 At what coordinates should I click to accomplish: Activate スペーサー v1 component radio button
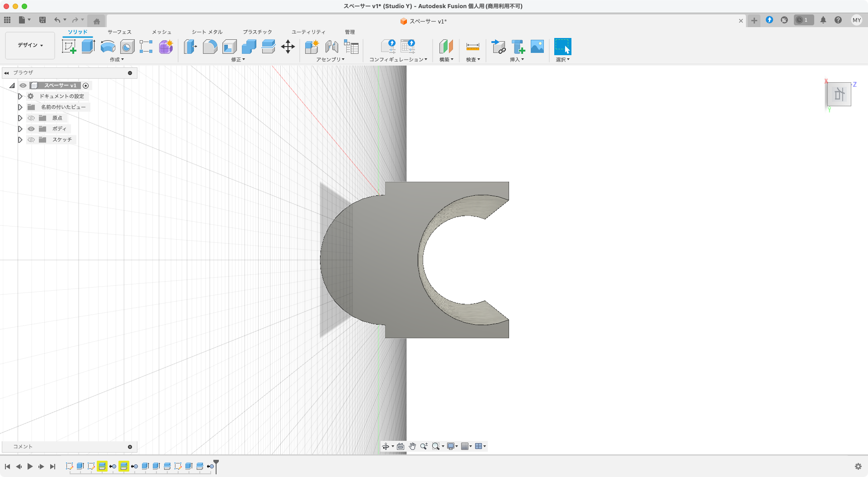[x=86, y=85]
